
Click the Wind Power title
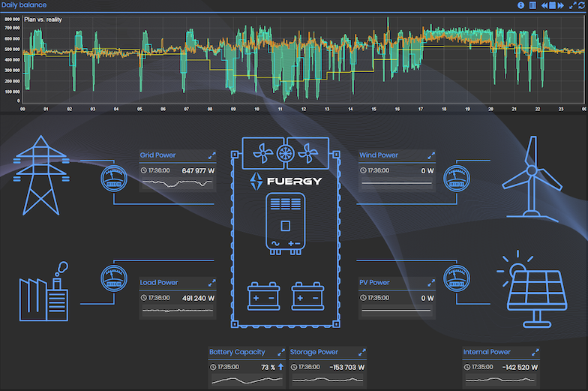tap(379, 155)
